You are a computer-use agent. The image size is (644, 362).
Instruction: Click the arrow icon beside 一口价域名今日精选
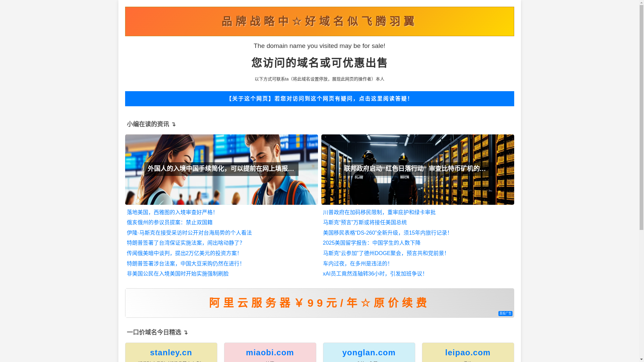(x=186, y=333)
